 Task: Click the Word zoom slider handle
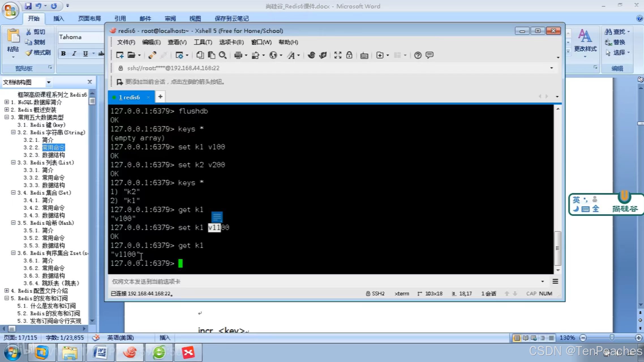(611, 338)
